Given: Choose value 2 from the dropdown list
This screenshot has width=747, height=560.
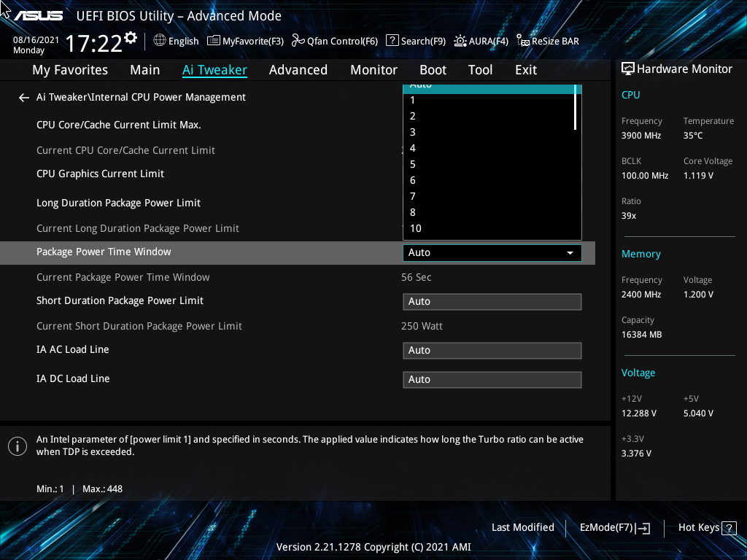Looking at the screenshot, I should [489, 116].
